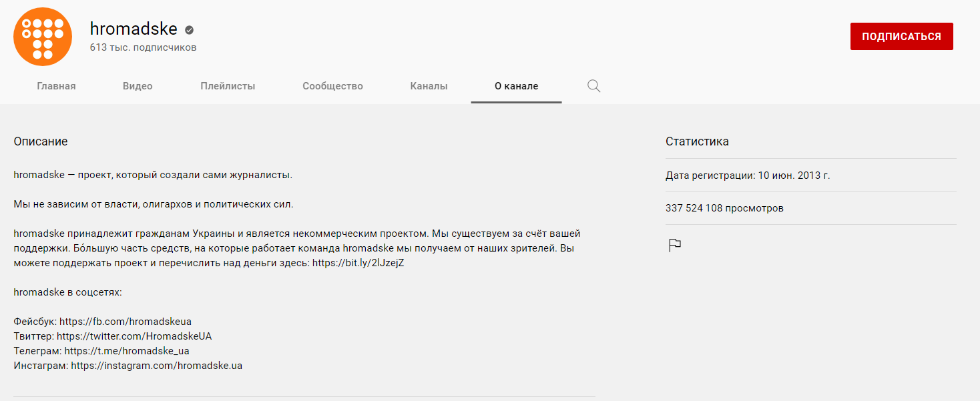The height and width of the screenshot is (401, 980).
Task: Click the verified badge next to hromadske
Action: coord(189,30)
